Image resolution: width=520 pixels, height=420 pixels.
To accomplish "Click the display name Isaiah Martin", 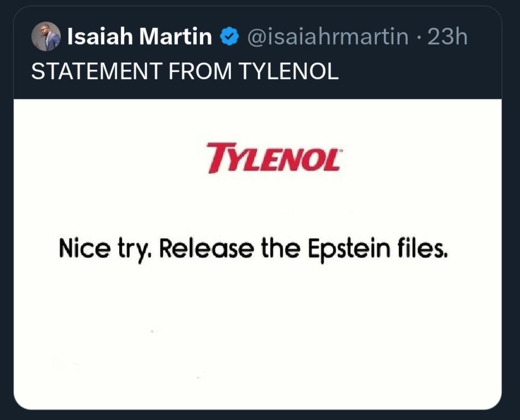I will click(x=137, y=37).
